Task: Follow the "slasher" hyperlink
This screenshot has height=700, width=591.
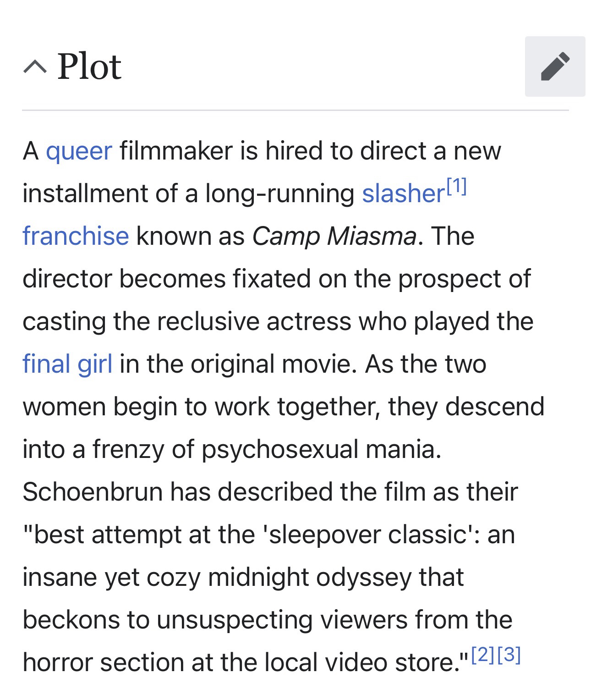Action: tap(403, 193)
